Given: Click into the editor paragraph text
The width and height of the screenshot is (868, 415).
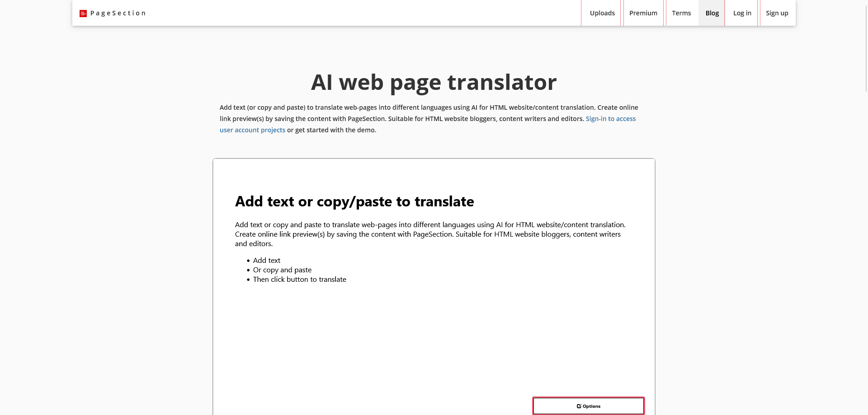Looking at the screenshot, I should tap(430, 234).
